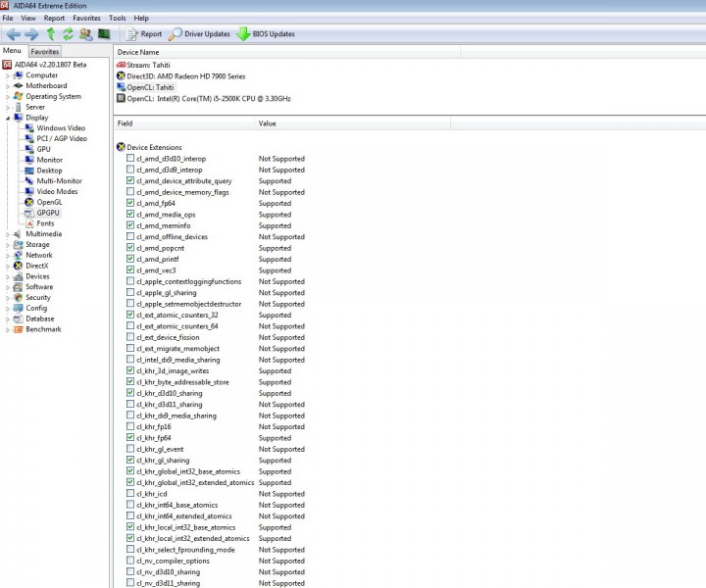The width and height of the screenshot is (706, 588).
Task: Open the Tools menu
Action: (x=117, y=18)
